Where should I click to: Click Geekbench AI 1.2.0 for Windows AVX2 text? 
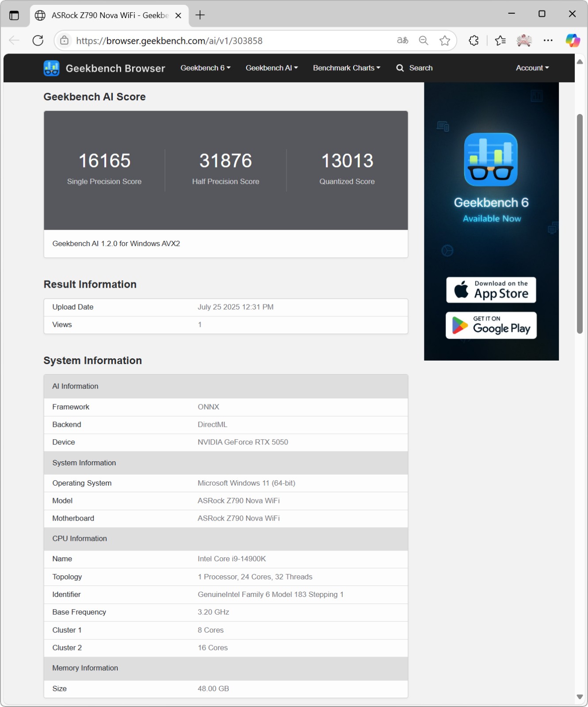click(116, 243)
